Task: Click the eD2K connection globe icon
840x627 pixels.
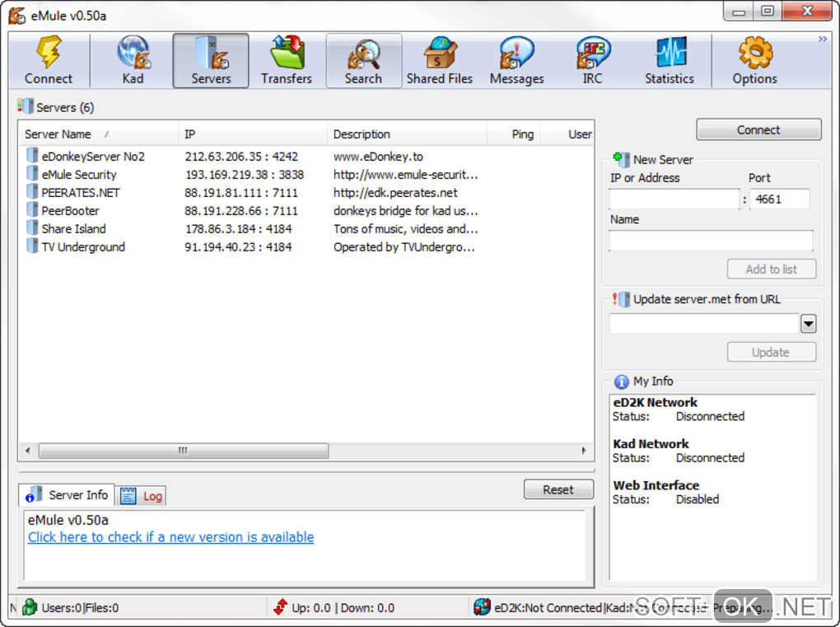Action: point(482,607)
